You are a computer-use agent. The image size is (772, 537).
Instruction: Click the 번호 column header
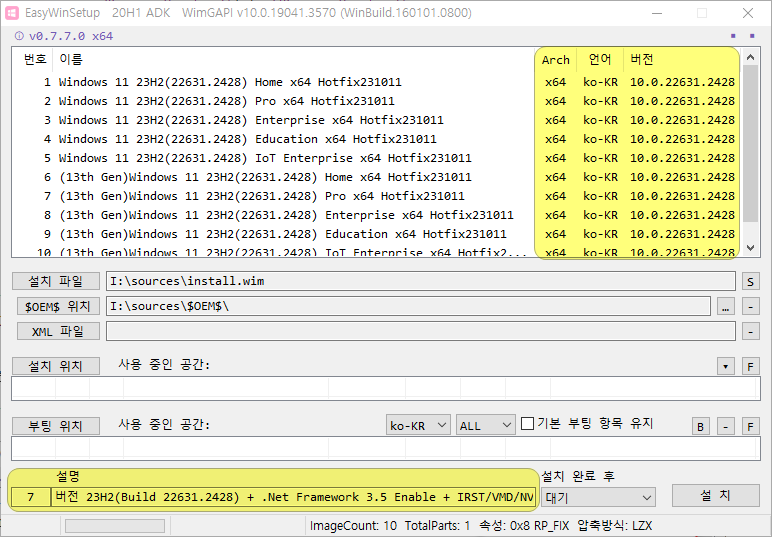pos(34,60)
